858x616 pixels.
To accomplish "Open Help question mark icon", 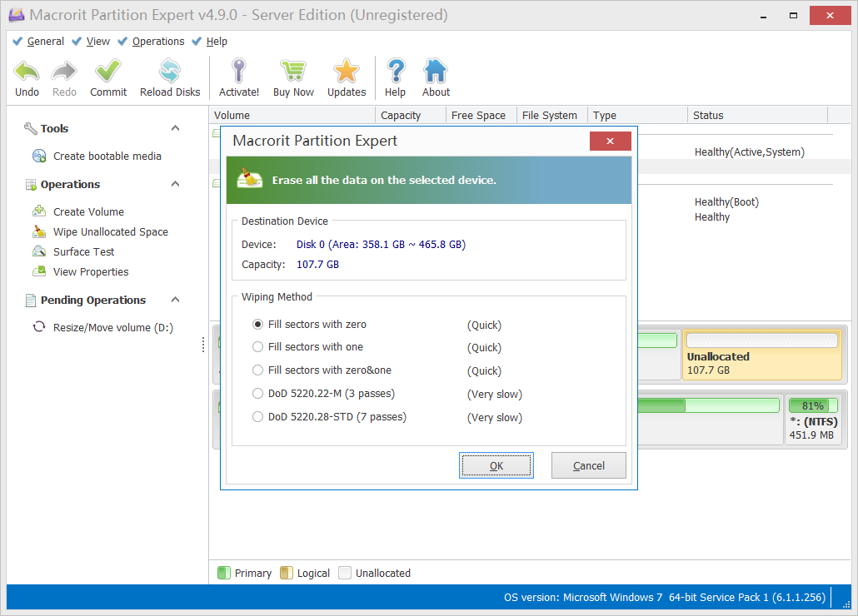I will (396, 71).
